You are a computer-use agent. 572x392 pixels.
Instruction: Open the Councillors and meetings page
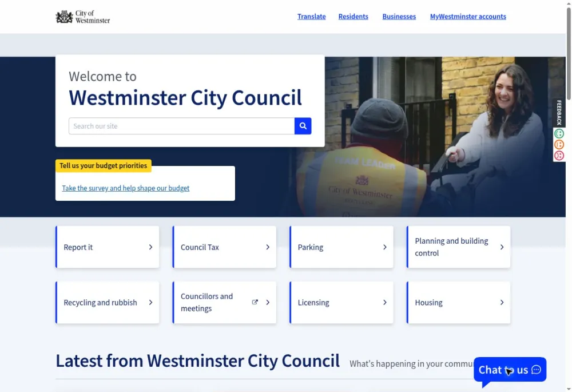pos(224,302)
